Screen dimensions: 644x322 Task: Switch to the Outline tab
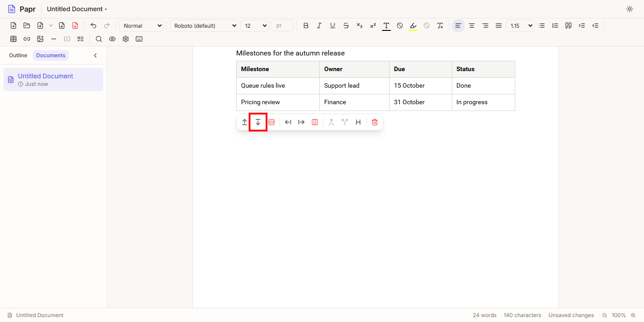(x=18, y=55)
